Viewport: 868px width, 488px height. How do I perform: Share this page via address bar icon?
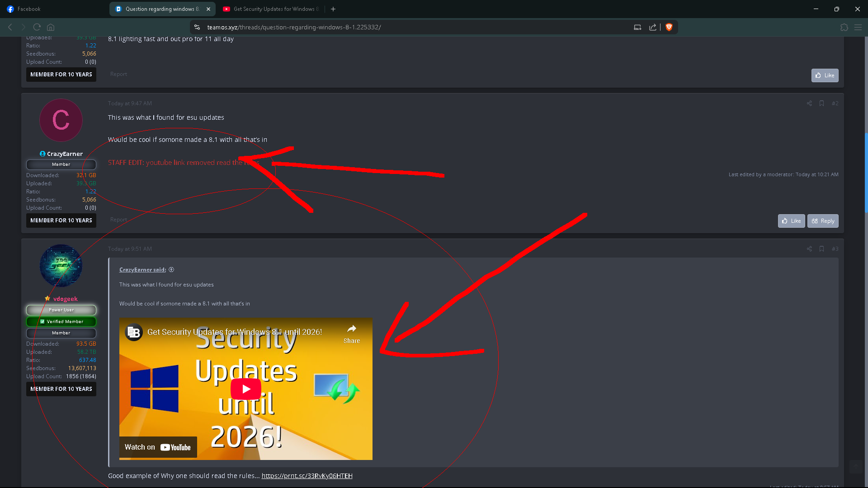tap(653, 27)
